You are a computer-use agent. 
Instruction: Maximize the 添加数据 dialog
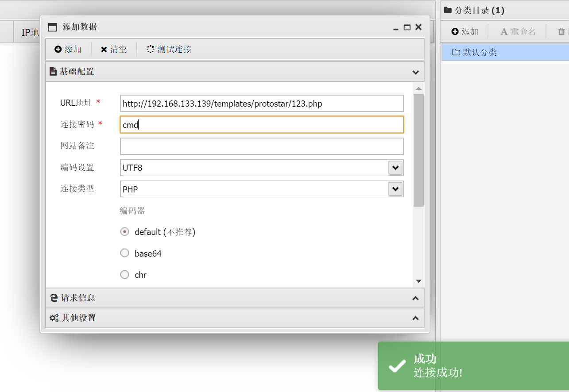point(407,27)
